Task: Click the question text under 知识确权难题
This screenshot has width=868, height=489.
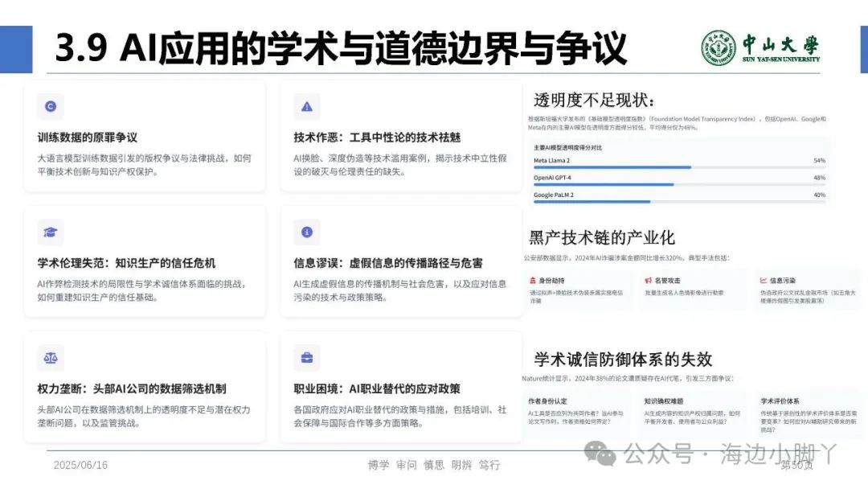Action: click(x=693, y=417)
